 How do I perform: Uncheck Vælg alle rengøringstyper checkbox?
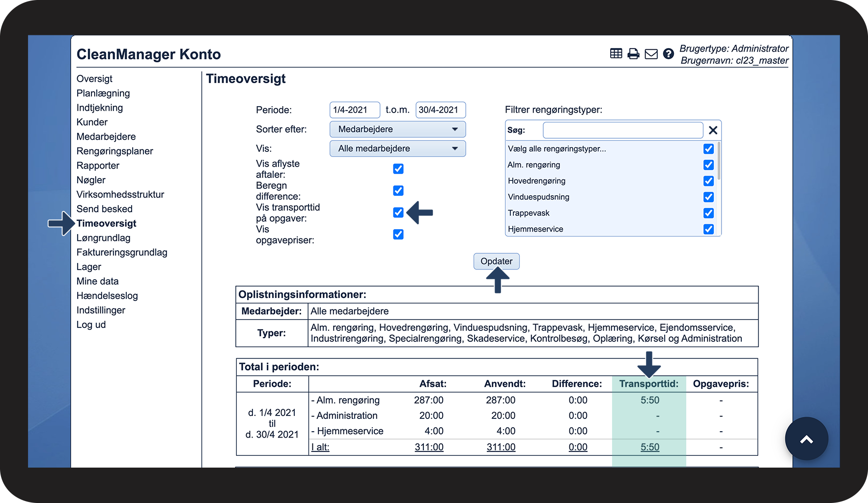click(708, 148)
